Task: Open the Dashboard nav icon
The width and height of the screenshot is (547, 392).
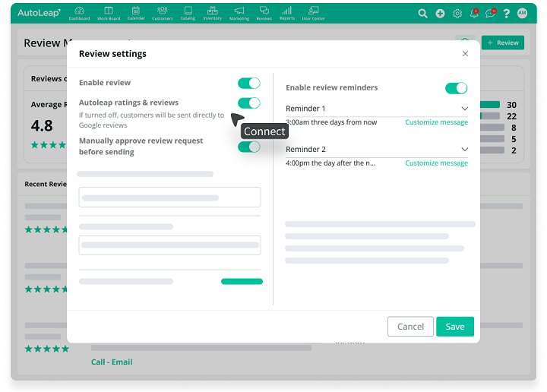Action: click(78, 13)
